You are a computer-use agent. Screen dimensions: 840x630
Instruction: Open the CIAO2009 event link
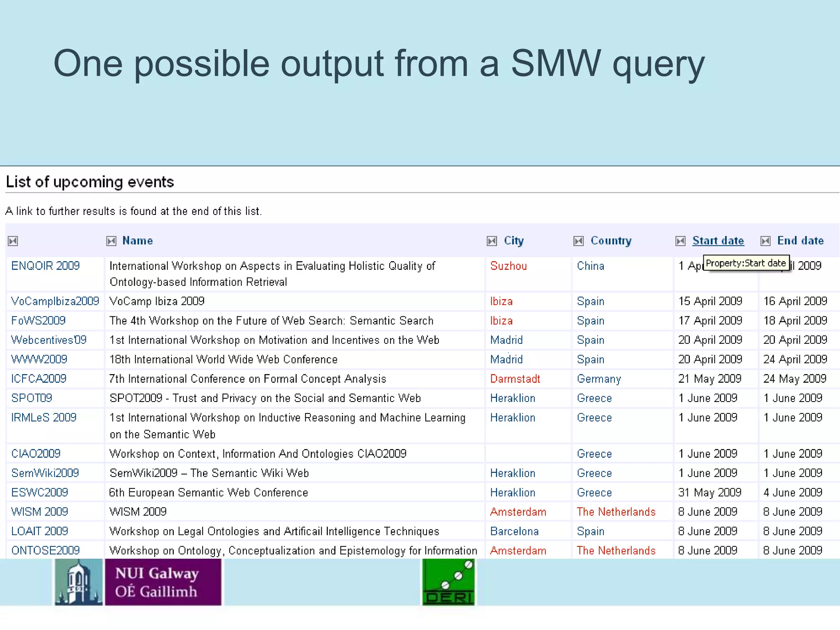point(36,454)
